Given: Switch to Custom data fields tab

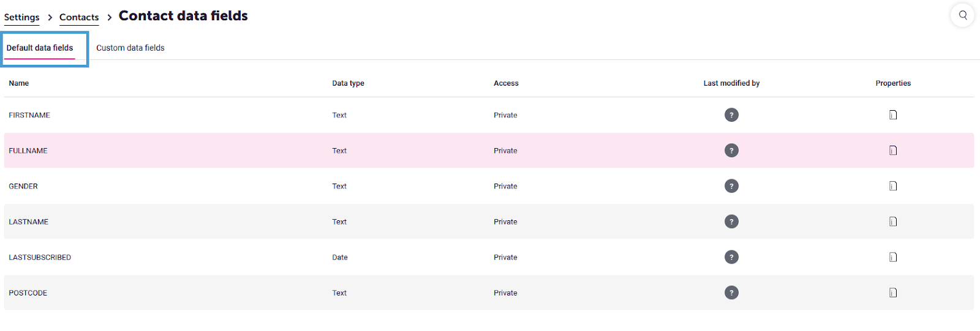Looking at the screenshot, I should pos(130,48).
